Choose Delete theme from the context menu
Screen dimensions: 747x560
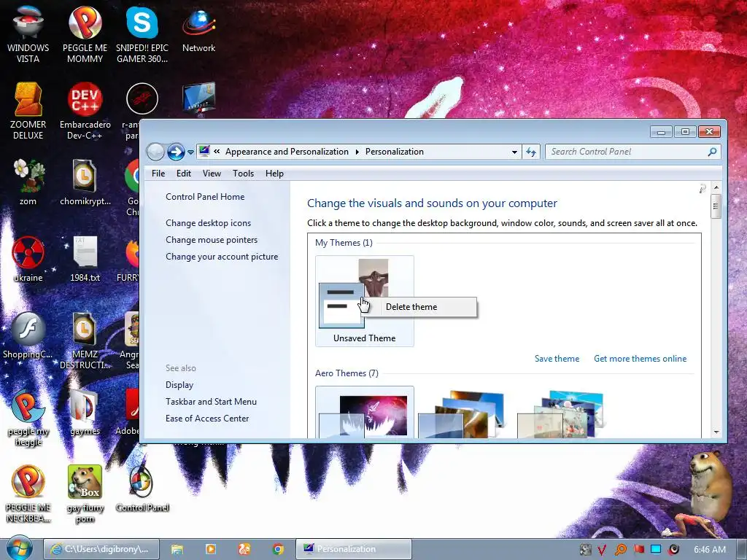(x=418, y=307)
